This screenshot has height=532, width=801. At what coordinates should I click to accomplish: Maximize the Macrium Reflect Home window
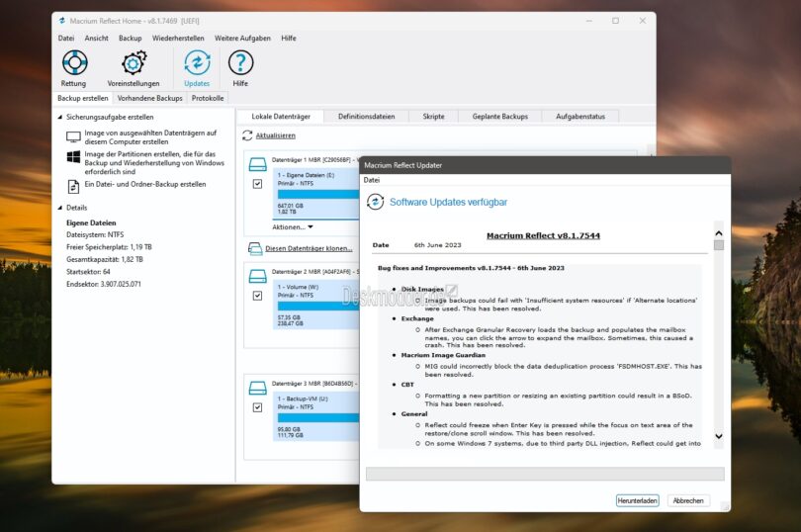615,21
